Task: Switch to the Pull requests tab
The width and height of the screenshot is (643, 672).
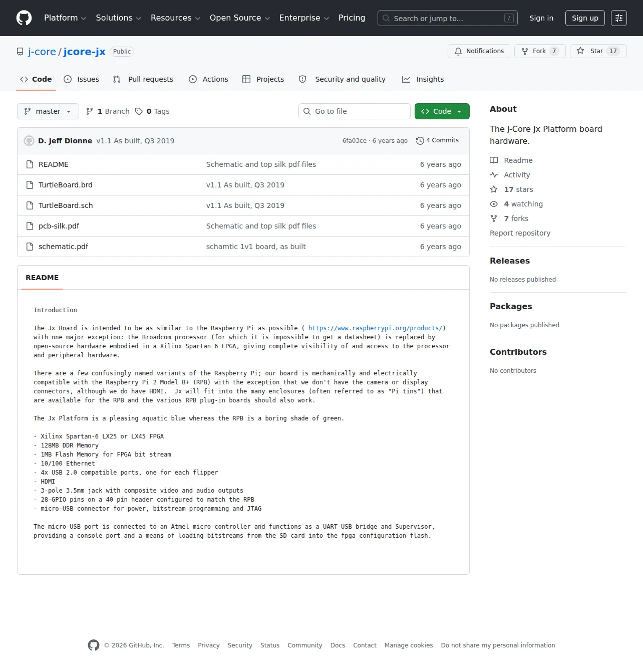Action: coord(143,79)
